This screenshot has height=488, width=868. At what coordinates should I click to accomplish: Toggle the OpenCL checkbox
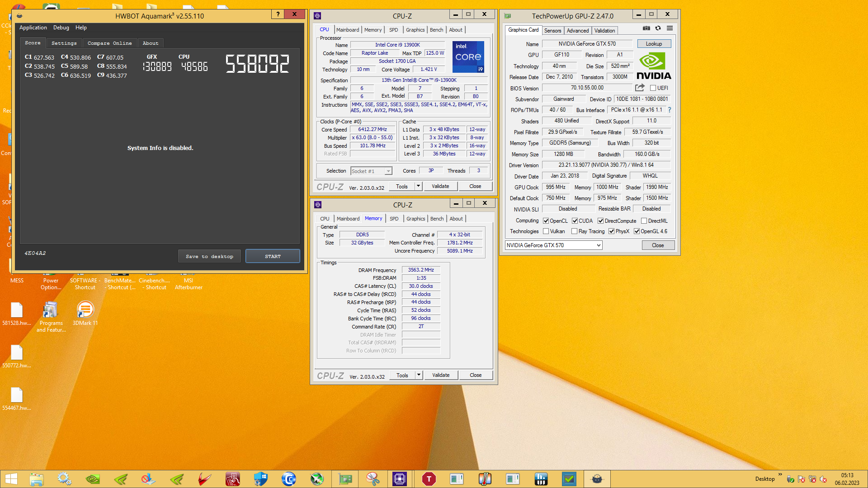point(546,221)
